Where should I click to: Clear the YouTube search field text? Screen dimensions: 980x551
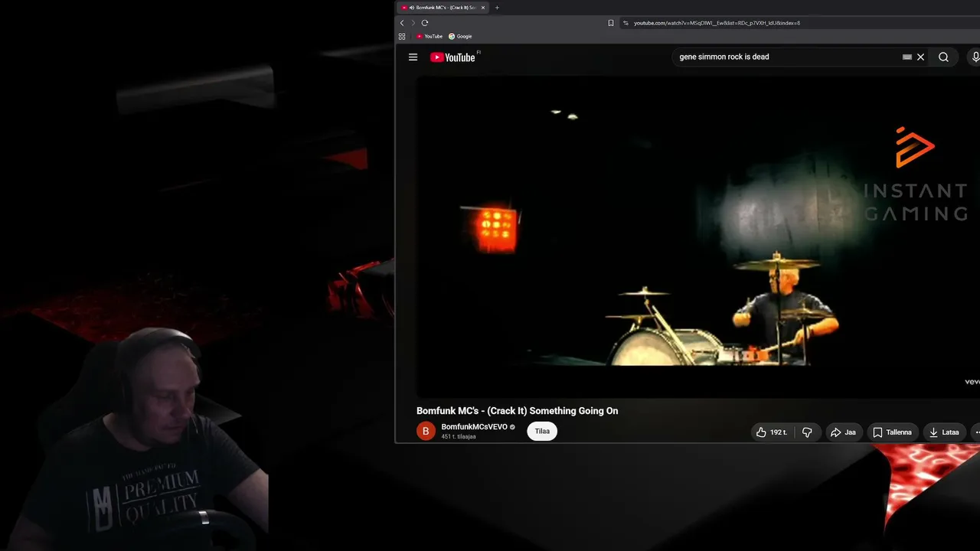point(921,57)
